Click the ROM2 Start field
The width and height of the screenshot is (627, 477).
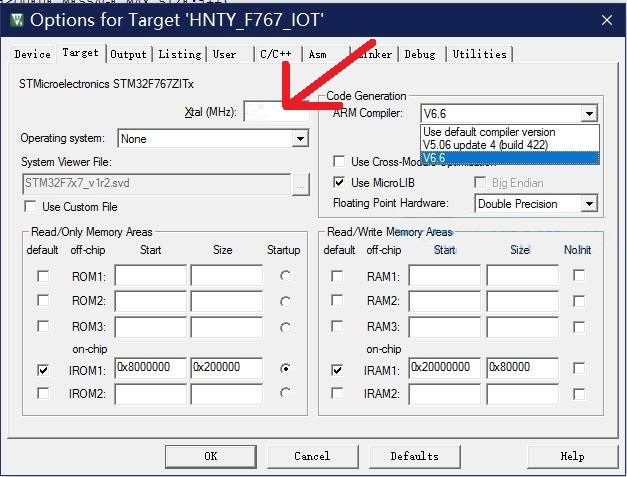(x=150, y=301)
